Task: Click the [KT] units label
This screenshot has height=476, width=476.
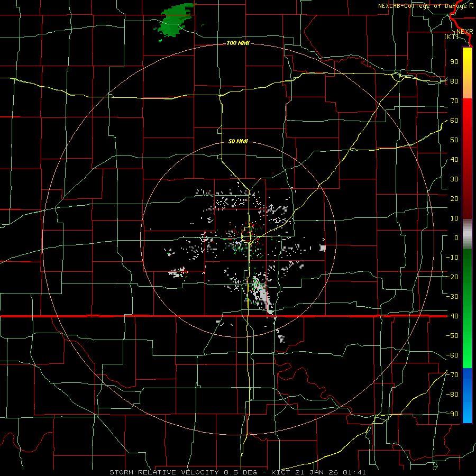Action: pyautogui.click(x=452, y=36)
